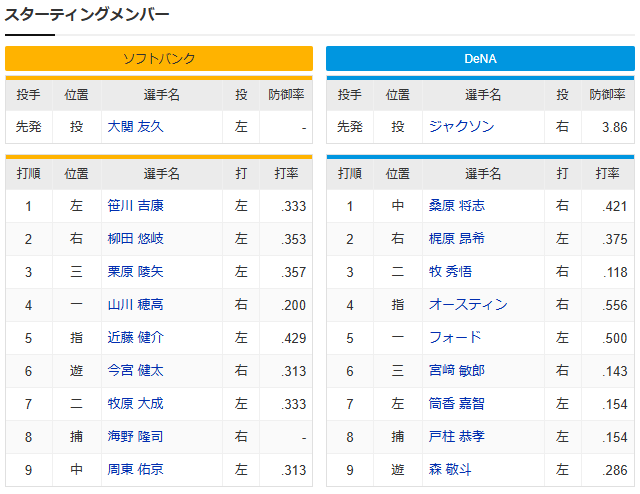The width and height of the screenshot is (640, 494).
Task: Click position 指 in 近藤 健介 row
Action: click(x=76, y=338)
